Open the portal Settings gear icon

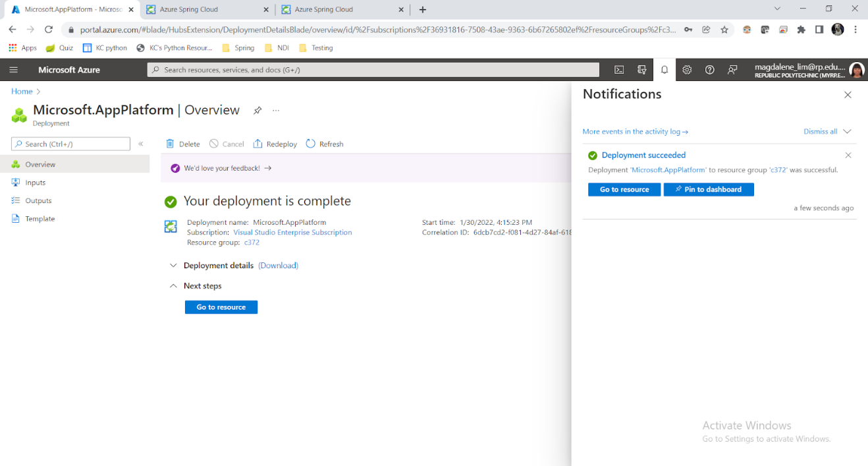click(x=687, y=69)
